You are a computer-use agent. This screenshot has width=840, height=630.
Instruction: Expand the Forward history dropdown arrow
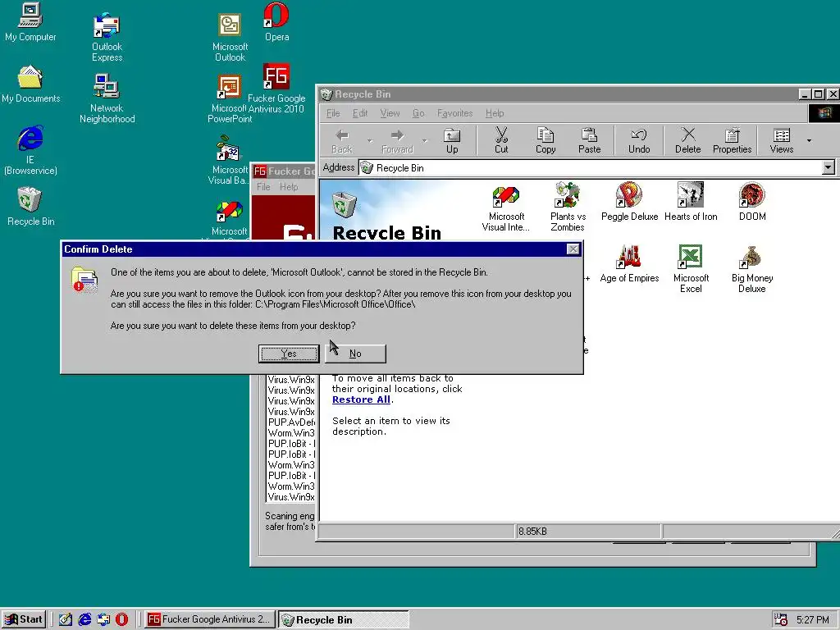coord(424,141)
